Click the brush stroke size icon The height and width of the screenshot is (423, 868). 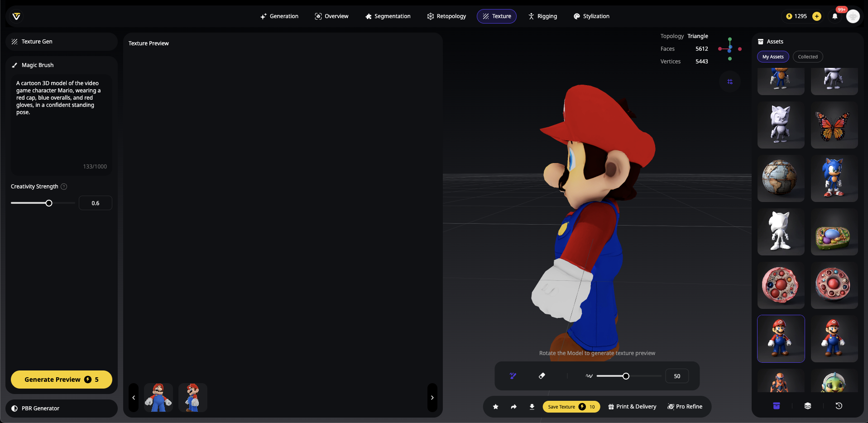[589, 376]
